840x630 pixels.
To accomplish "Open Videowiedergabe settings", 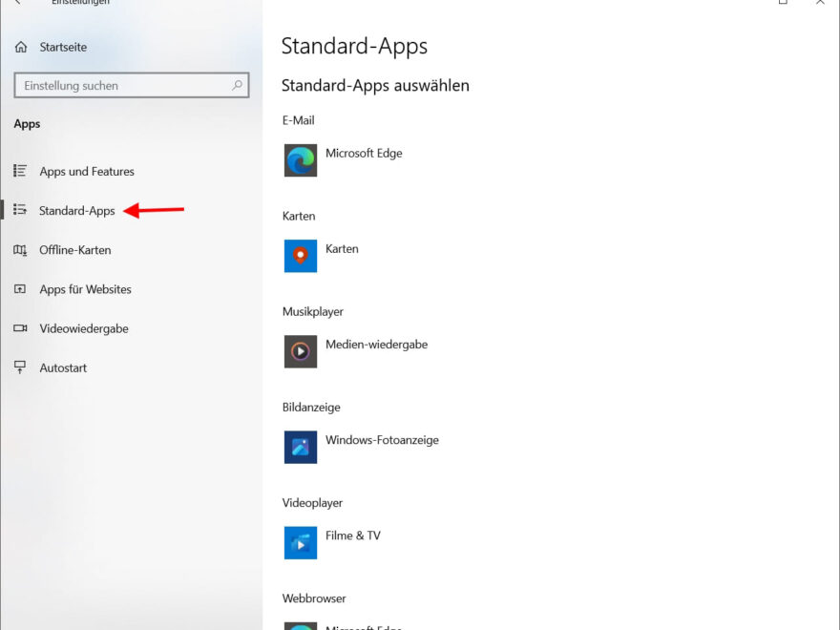I will coord(84,328).
